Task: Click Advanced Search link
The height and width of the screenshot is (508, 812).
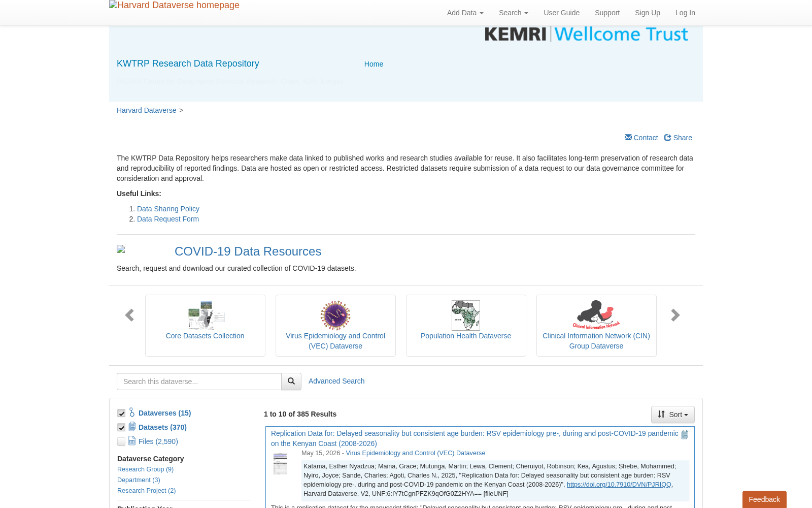Action: click(x=336, y=381)
